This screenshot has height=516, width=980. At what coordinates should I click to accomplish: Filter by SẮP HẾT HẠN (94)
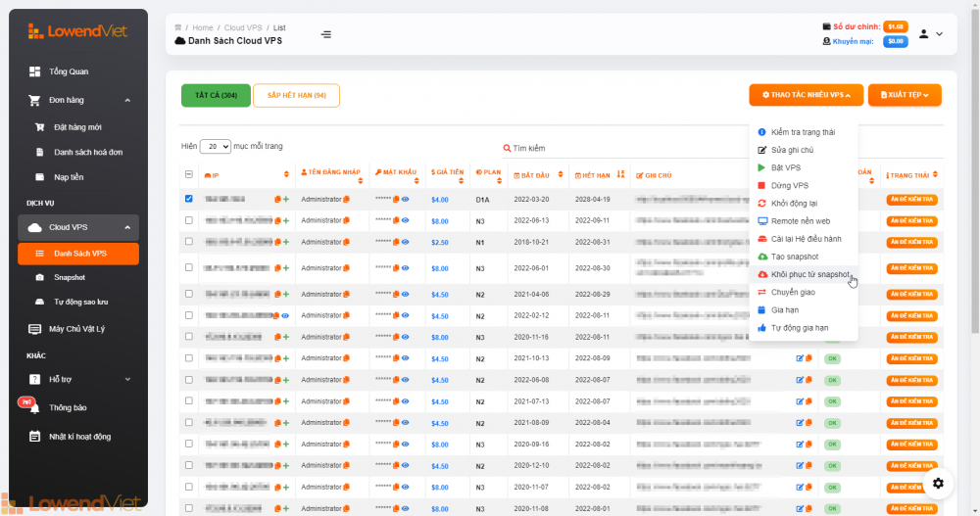(x=296, y=96)
